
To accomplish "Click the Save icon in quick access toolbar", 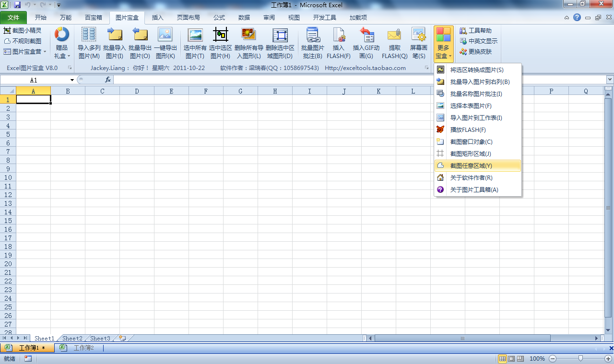I will click(x=17, y=5).
